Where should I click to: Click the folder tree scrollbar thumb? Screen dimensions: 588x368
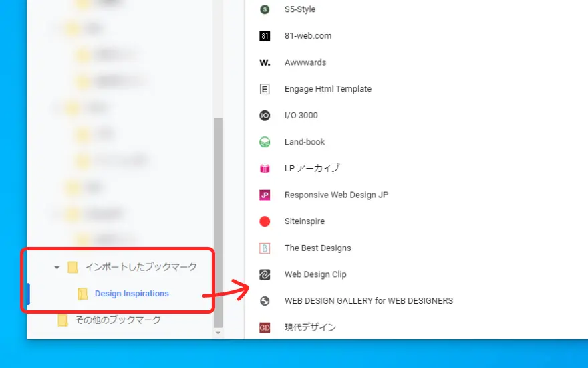tap(218, 223)
